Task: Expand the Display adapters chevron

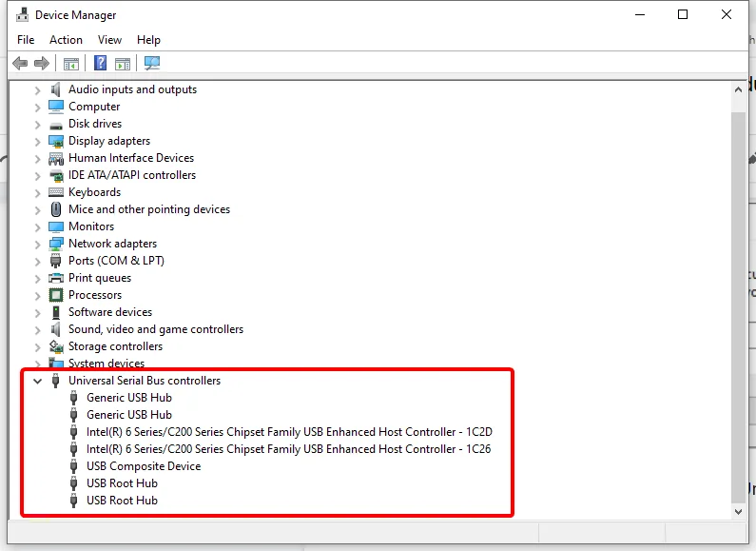Action: (x=38, y=142)
